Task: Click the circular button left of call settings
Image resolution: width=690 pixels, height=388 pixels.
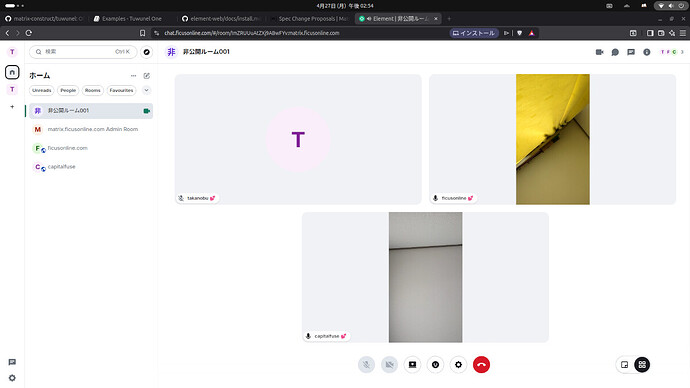Action: click(x=435, y=365)
